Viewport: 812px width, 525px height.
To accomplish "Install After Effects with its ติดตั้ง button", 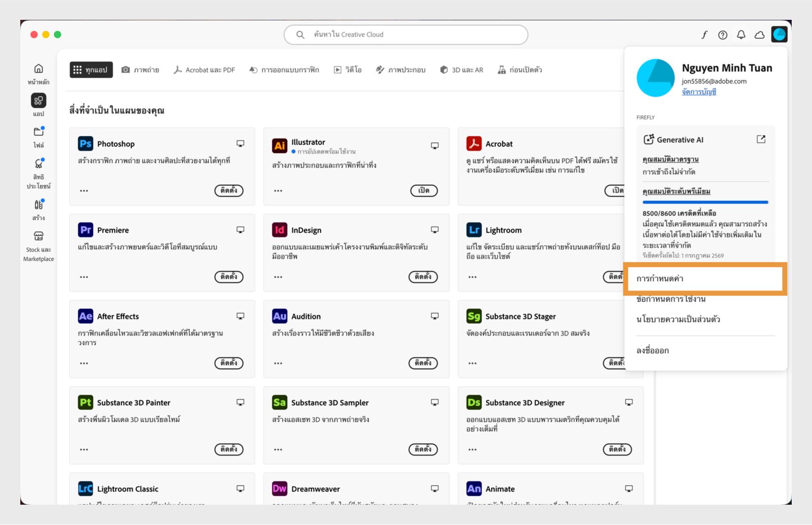I will pos(229,363).
